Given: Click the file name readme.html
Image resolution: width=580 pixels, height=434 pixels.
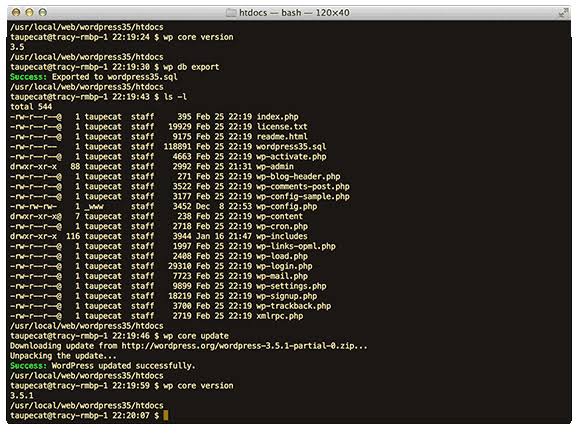Looking at the screenshot, I should (x=282, y=137).
